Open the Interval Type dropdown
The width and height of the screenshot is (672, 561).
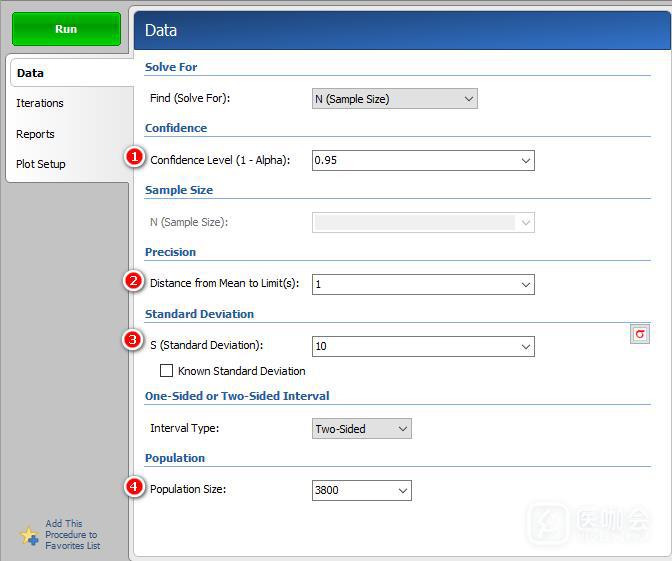tap(402, 429)
